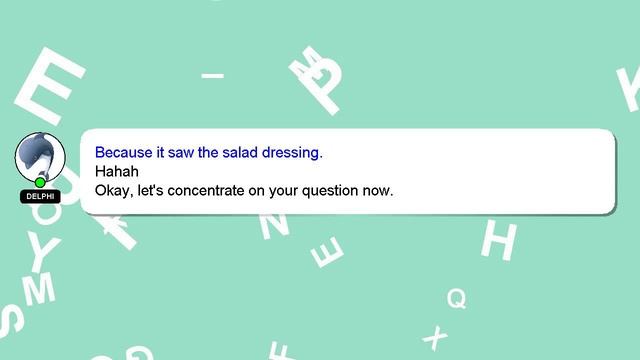Click the 'Hahah' message text
This screenshot has height=360, width=640.
(117, 171)
